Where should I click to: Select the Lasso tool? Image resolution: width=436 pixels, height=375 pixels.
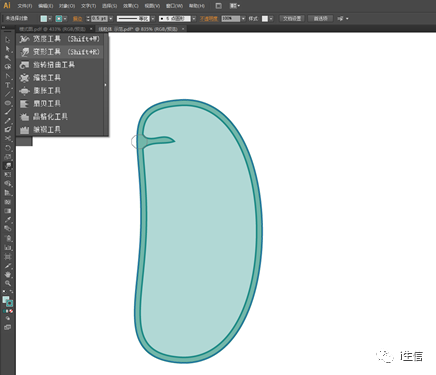click(x=8, y=67)
